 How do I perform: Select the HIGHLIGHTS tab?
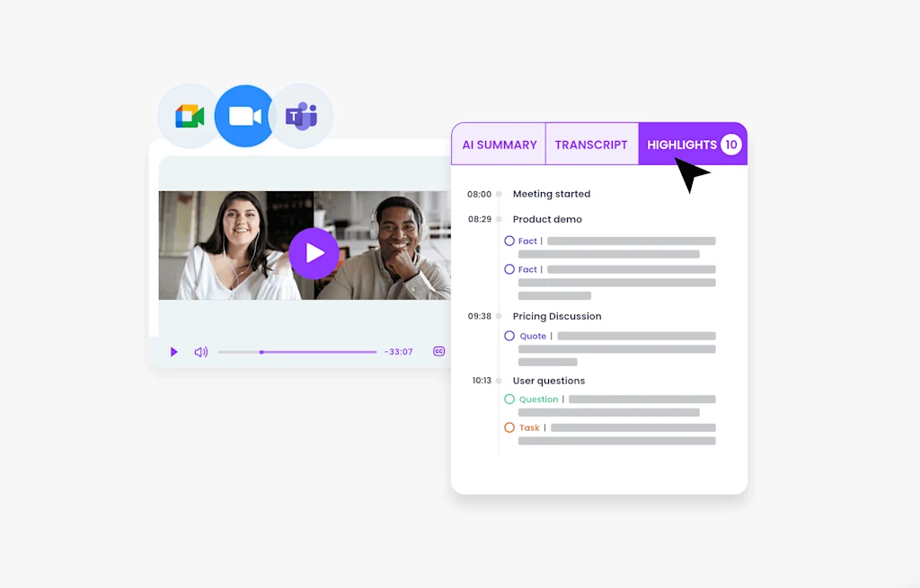point(693,145)
